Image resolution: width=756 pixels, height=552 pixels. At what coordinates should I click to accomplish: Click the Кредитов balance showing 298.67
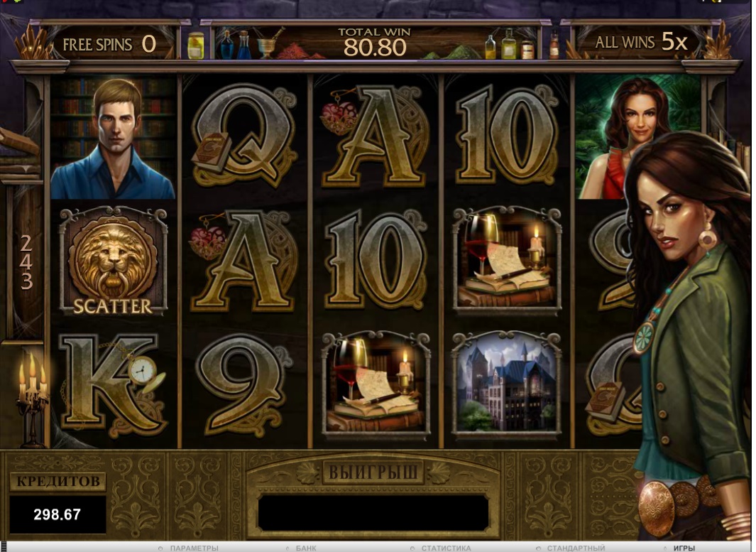point(57,514)
